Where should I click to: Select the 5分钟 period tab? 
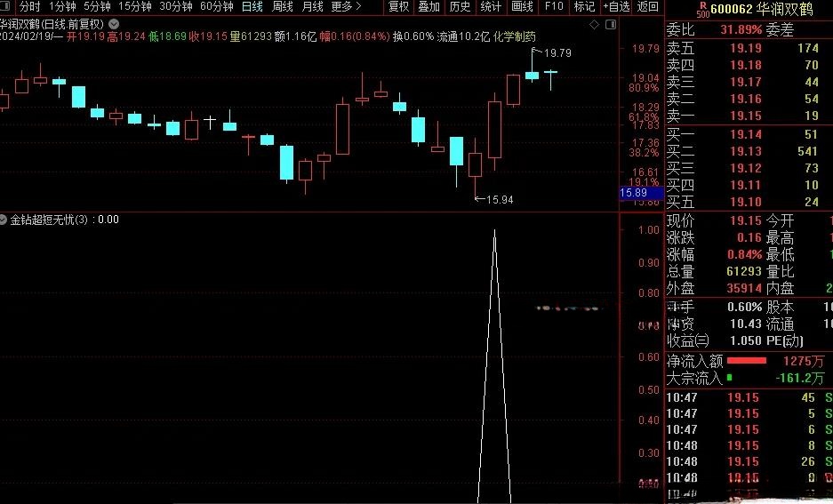pyautogui.click(x=98, y=6)
